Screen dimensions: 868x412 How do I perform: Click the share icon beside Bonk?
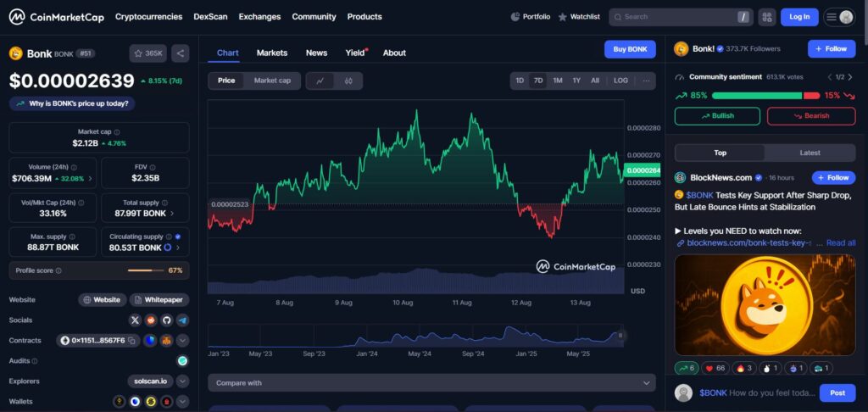pos(180,53)
